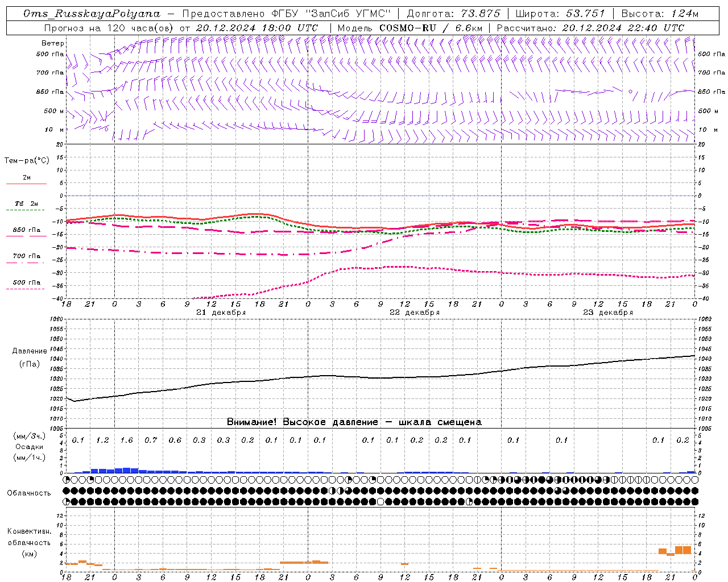728x582 pixels.
Task: Click the precipitation value '1.6'
Action: (126, 440)
